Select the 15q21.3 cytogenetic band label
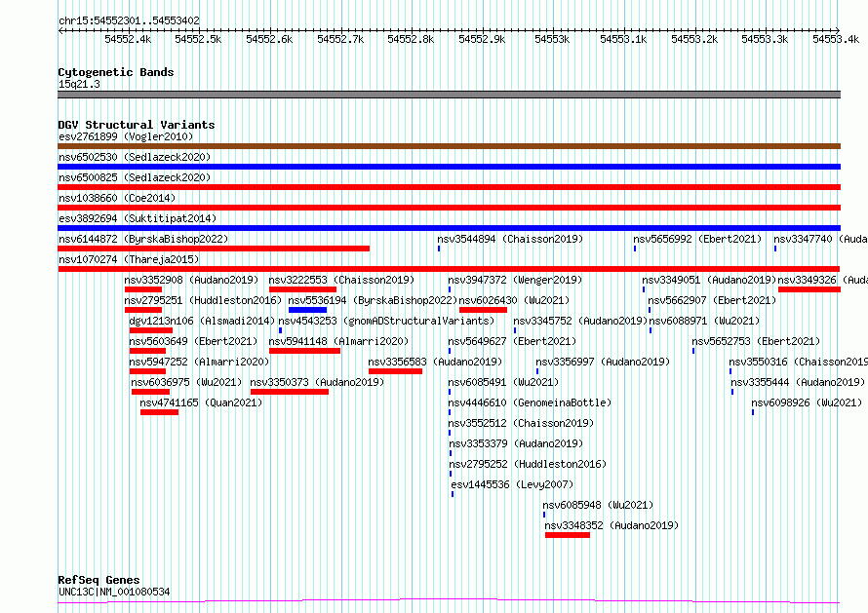 (x=79, y=84)
